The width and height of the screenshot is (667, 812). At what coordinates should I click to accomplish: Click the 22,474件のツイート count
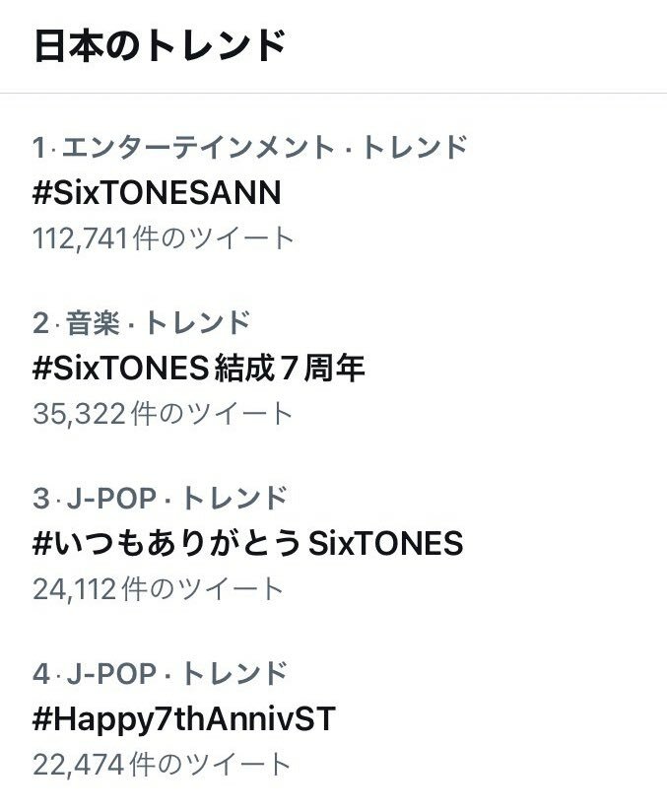(x=161, y=765)
